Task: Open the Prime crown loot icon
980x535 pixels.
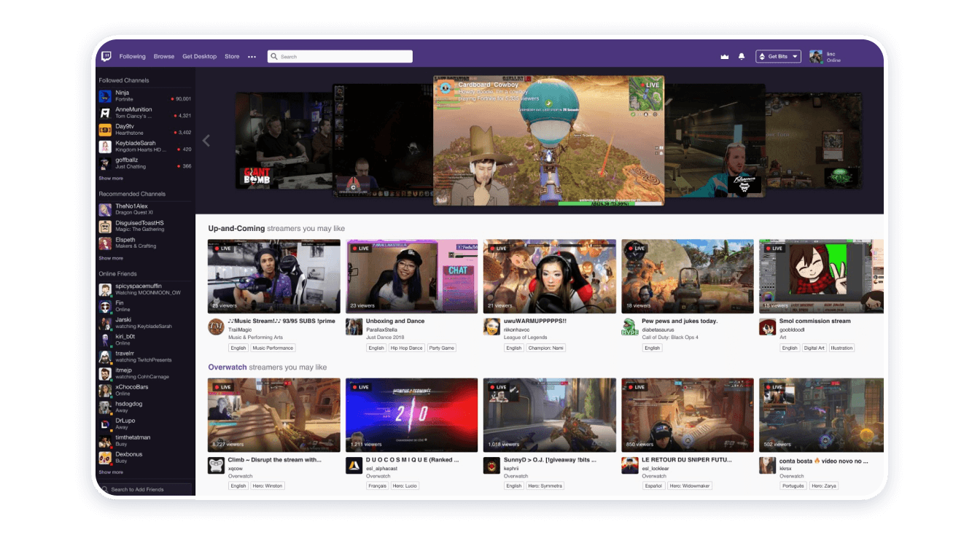Action: click(x=724, y=57)
